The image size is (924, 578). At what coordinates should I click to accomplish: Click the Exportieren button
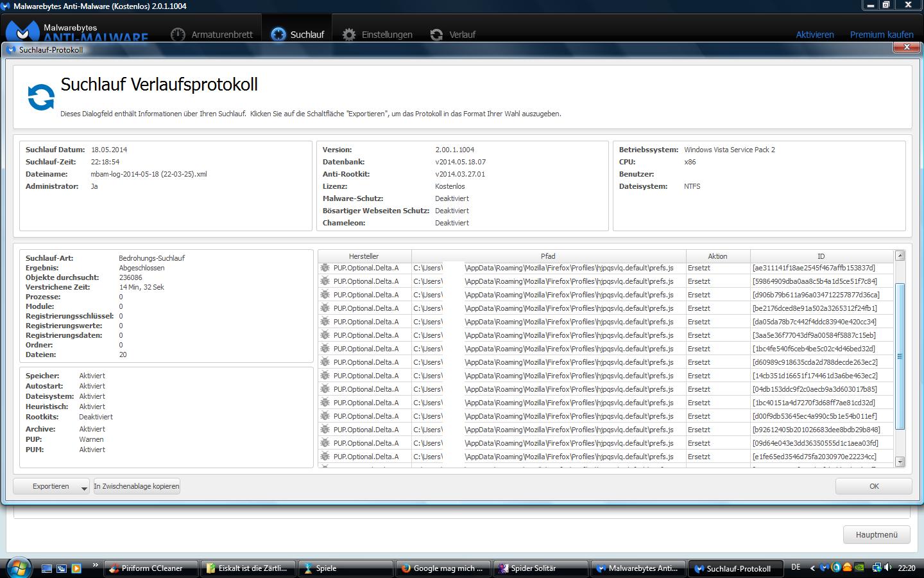[x=51, y=486]
